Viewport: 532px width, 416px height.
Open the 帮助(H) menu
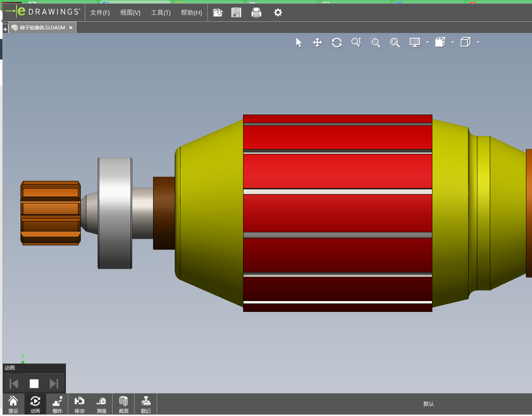pyautogui.click(x=191, y=12)
